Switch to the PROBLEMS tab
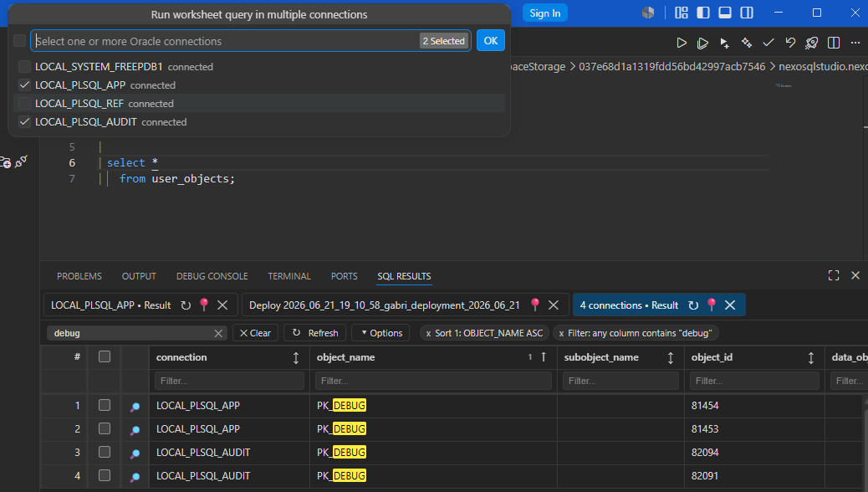868x492 pixels. pyautogui.click(x=79, y=276)
